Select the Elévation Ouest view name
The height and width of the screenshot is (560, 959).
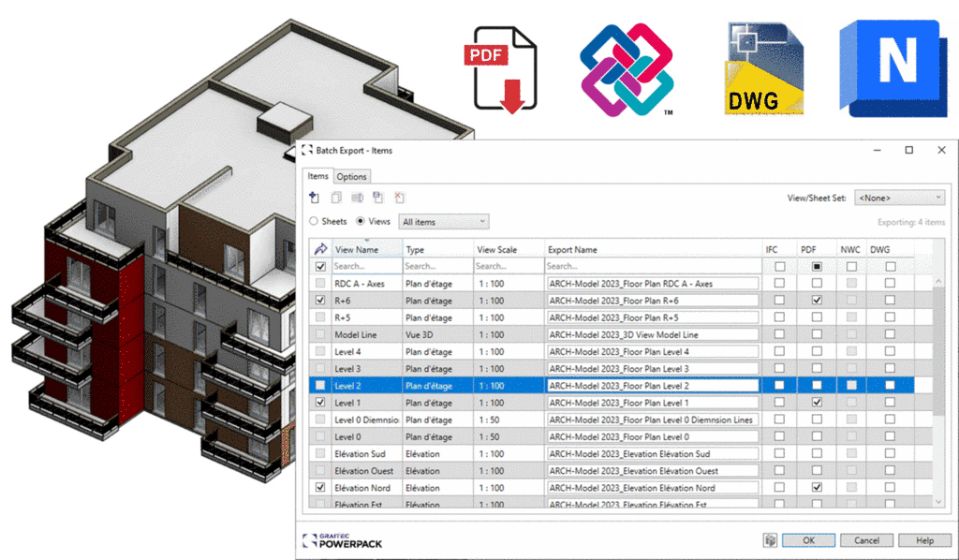(x=364, y=471)
